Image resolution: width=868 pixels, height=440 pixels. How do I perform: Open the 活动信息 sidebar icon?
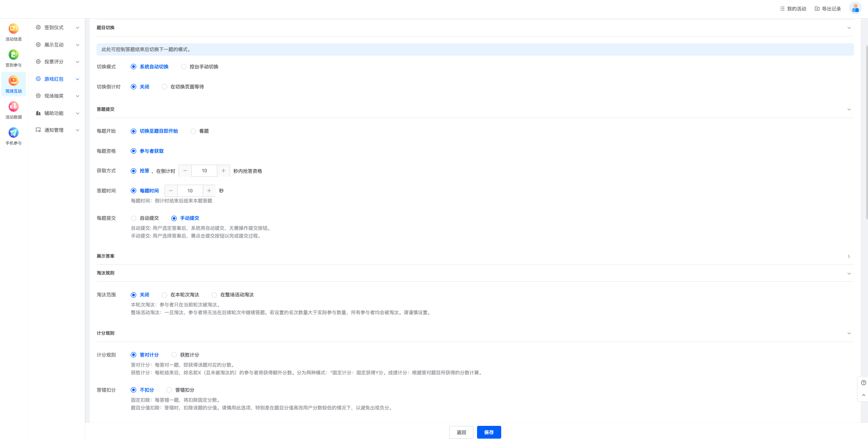(x=14, y=29)
